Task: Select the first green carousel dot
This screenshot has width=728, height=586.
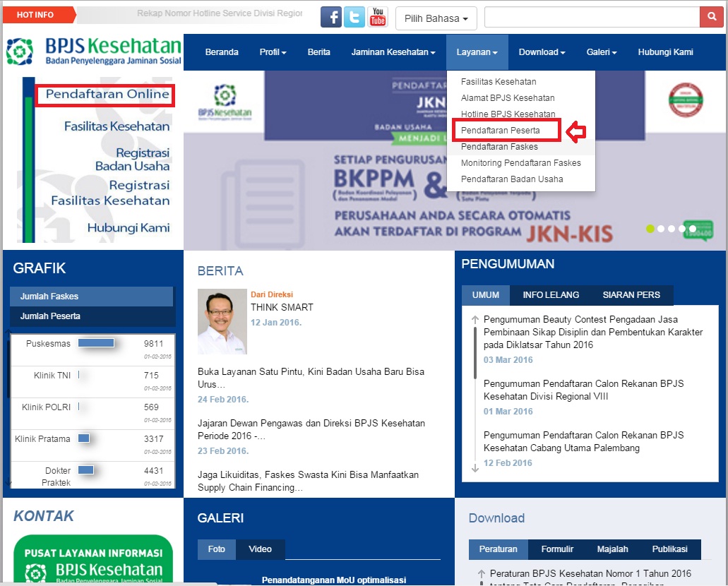Action: [650, 229]
